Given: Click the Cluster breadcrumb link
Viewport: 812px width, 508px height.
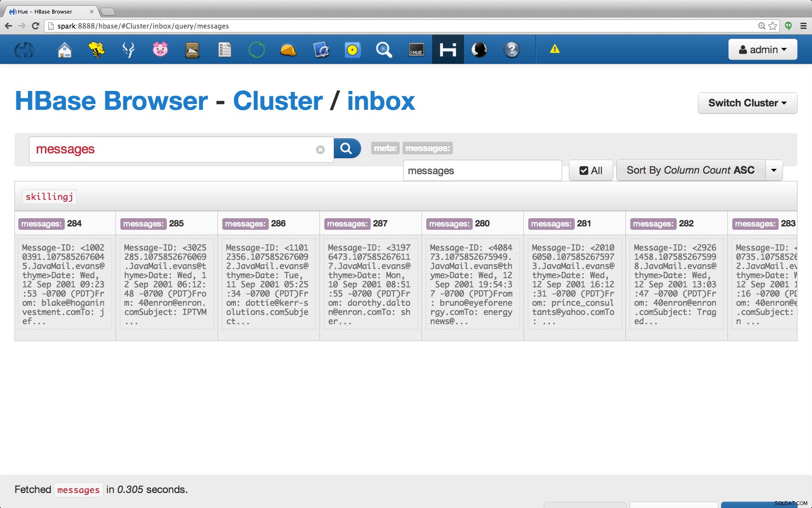Looking at the screenshot, I should click(278, 101).
